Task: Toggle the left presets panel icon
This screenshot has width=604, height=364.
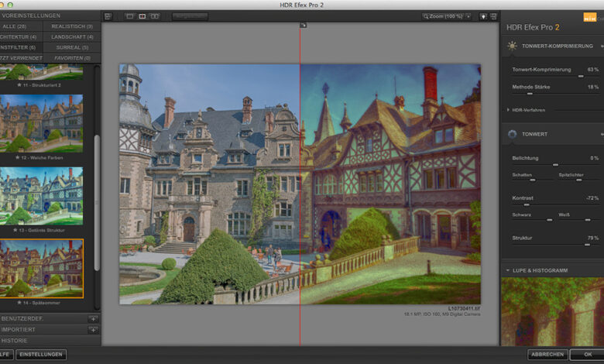Action: [108, 16]
